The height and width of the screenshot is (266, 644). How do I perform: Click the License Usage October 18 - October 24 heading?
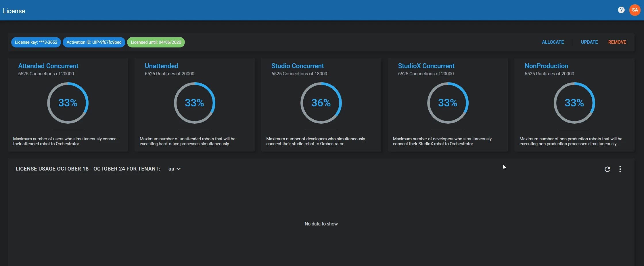88,169
